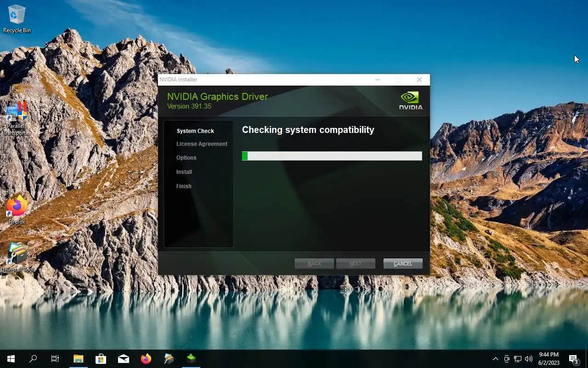Open the Windows Start menu
This screenshot has height=368, width=588.
pyautogui.click(x=11, y=359)
